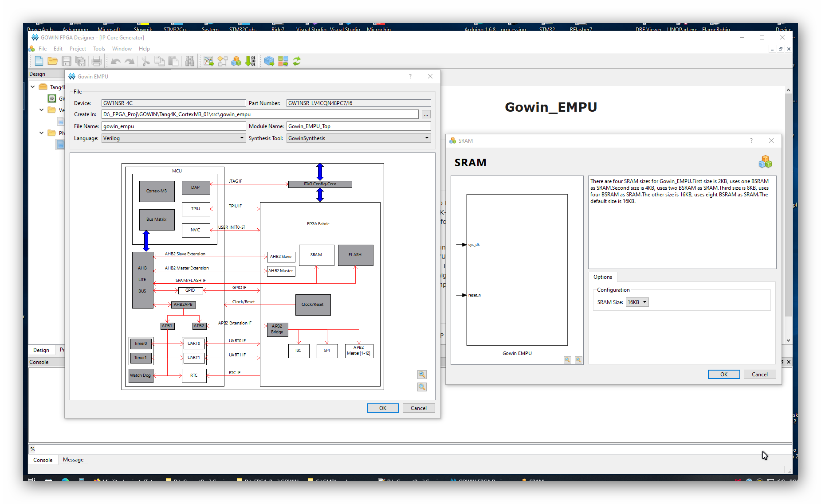
Task: Click Cancel in the SRAM dialog
Action: [760, 375]
